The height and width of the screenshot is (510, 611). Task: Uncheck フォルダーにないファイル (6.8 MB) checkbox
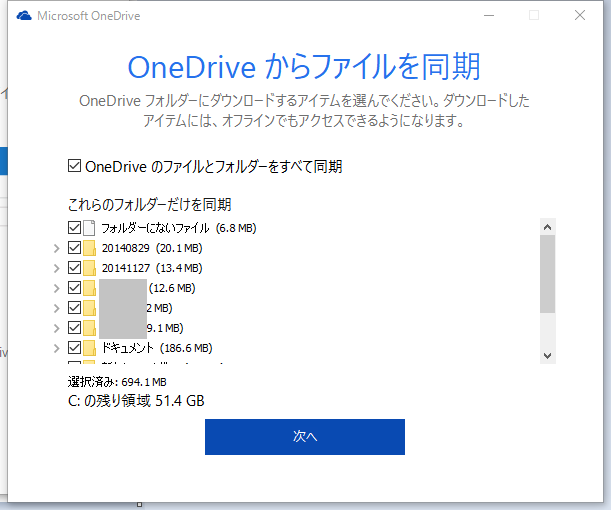coord(74,228)
